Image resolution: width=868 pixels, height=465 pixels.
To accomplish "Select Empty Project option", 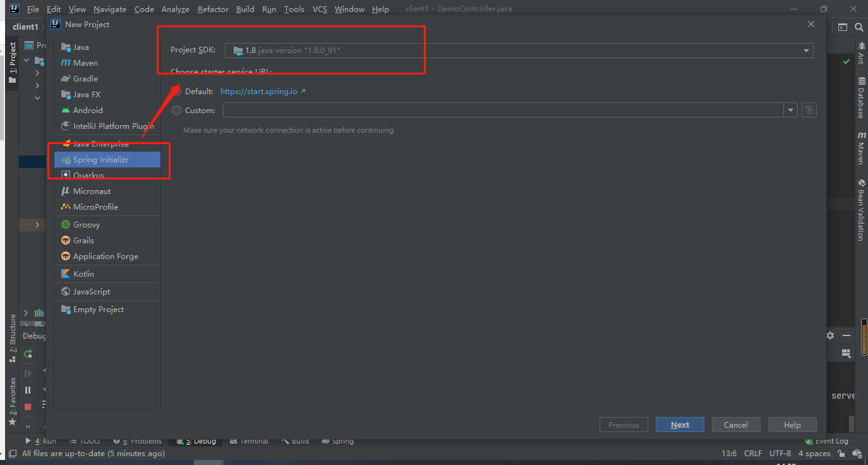I will point(107,309).
